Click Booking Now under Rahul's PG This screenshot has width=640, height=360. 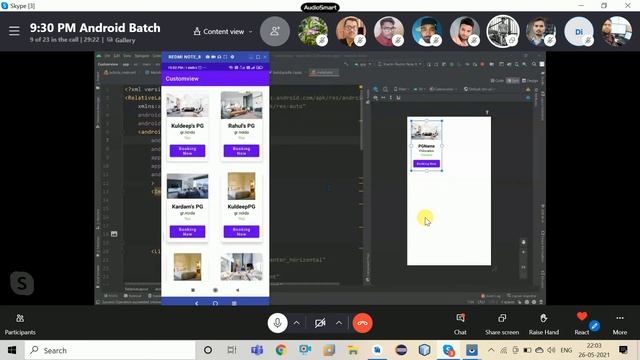[x=241, y=151]
